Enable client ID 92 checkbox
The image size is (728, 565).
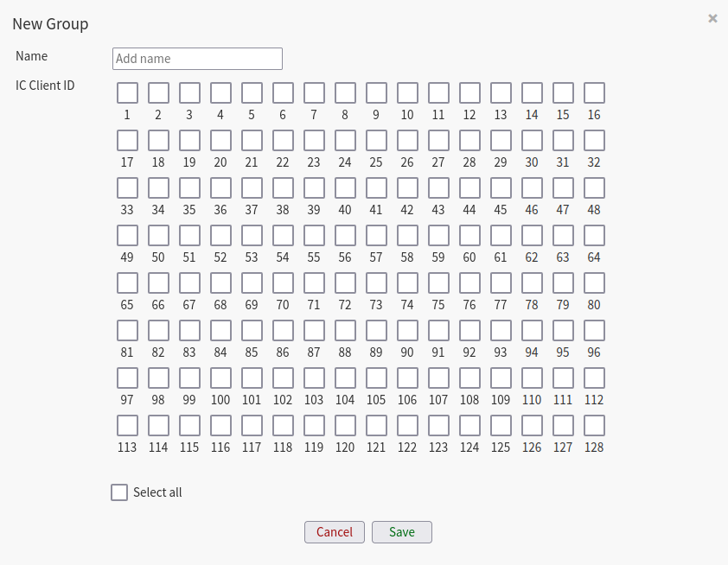pos(469,331)
